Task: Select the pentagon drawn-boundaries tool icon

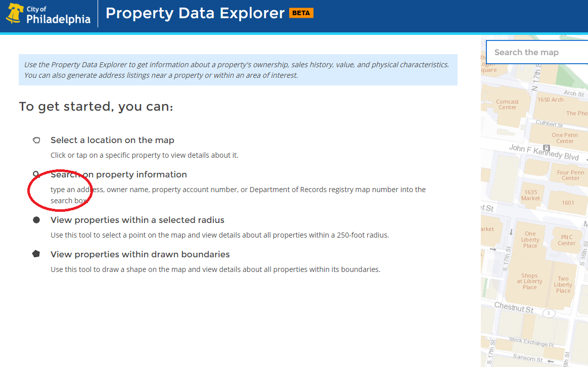Action: tap(35, 253)
